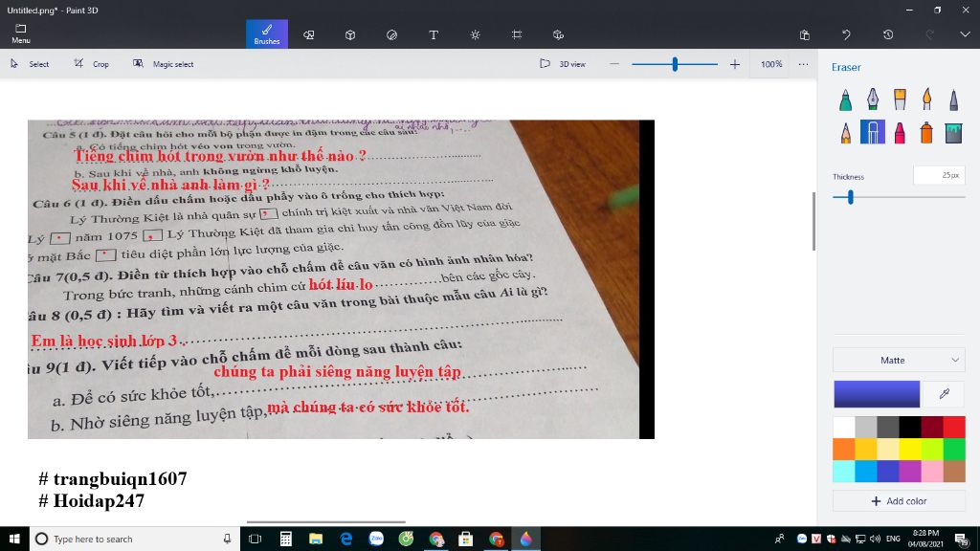Zoom out with the minus button
This screenshot has width=980, height=551.
pyautogui.click(x=614, y=64)
